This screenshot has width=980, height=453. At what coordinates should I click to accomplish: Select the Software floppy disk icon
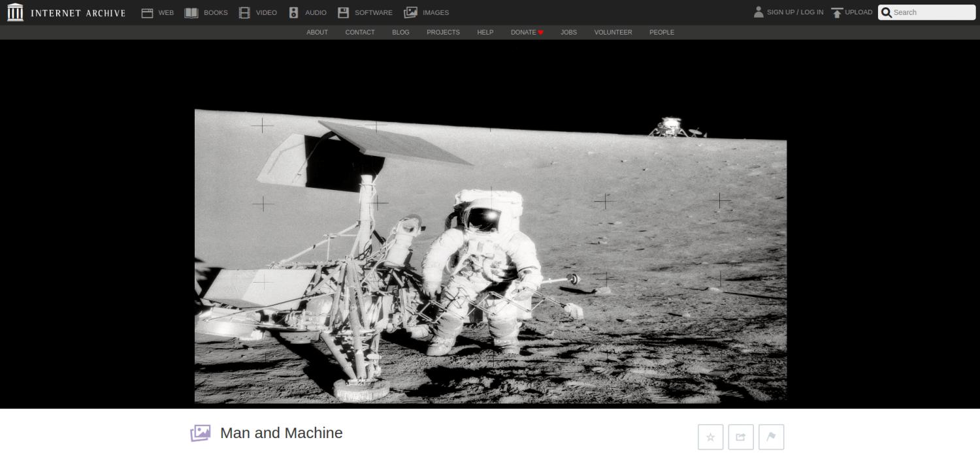[x=343, y=12]
